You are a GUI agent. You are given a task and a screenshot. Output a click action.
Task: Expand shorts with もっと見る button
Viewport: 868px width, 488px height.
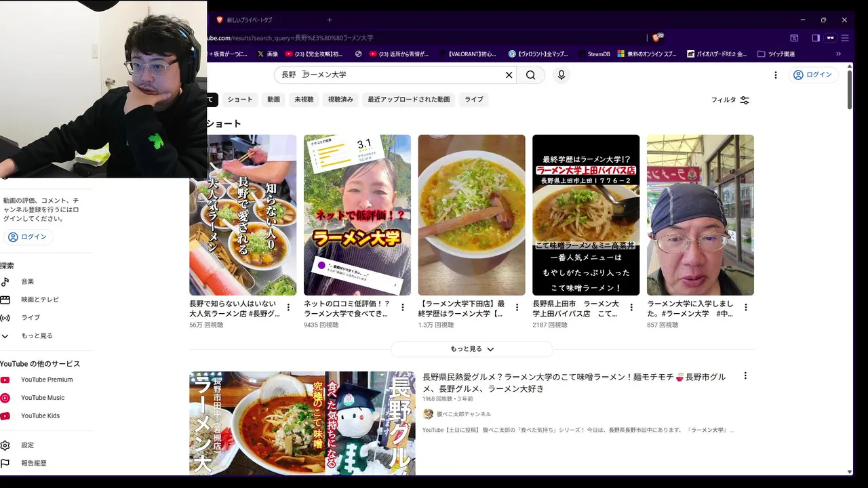472,349
